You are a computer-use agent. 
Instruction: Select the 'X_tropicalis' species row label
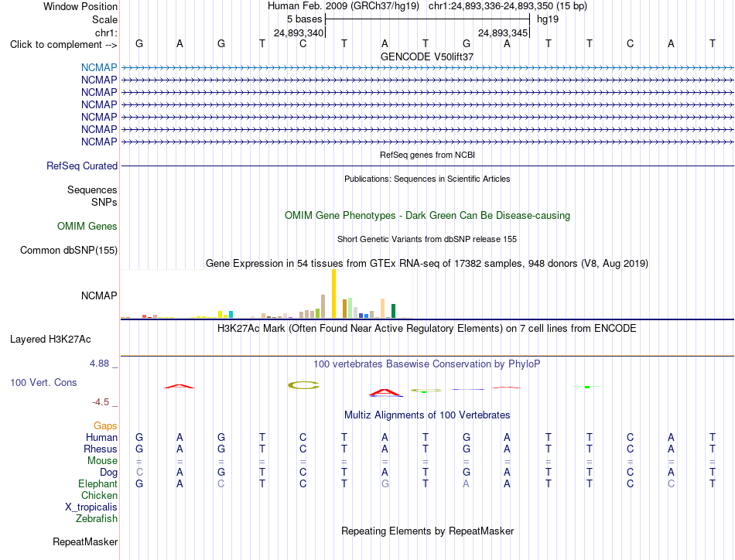pyautogui.click(x=91, y=507)
